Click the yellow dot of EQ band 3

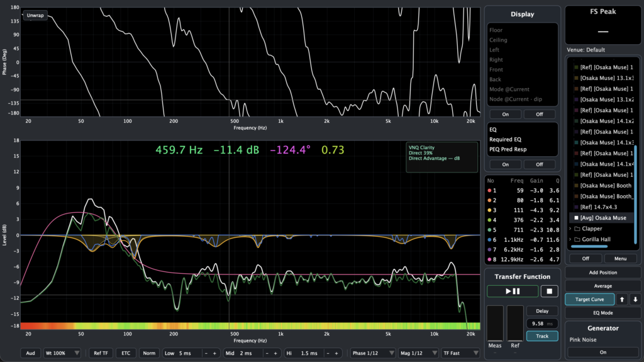pos(489,210)
